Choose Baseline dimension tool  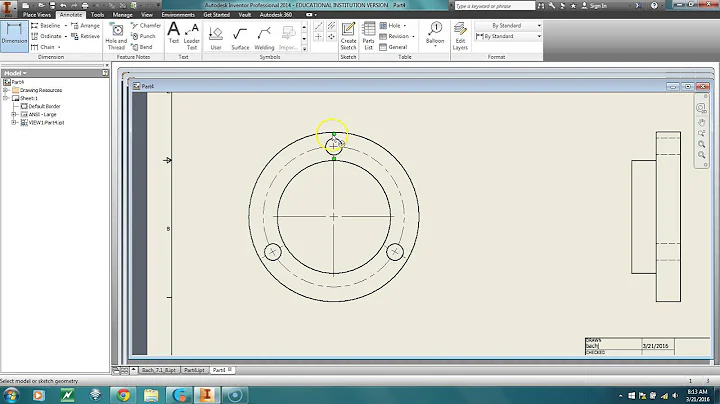click(45, 26)
